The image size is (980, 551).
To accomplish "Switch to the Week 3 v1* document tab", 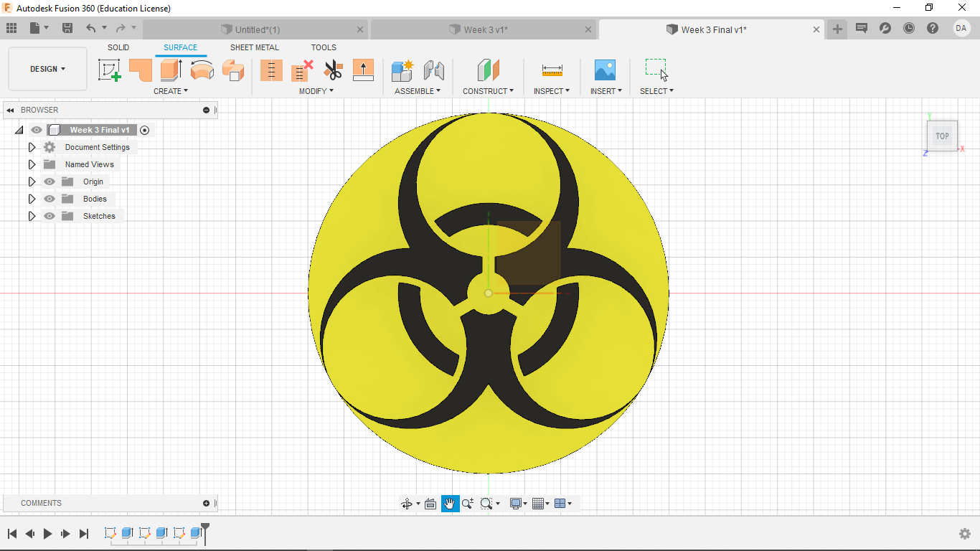I will [x=484, y=29].
